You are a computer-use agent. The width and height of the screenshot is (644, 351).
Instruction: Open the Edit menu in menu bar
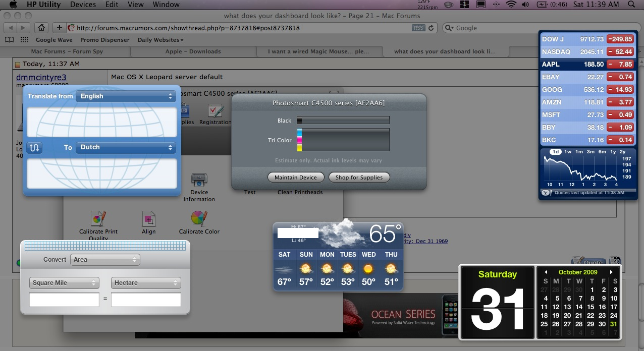(x=112, y=5)
